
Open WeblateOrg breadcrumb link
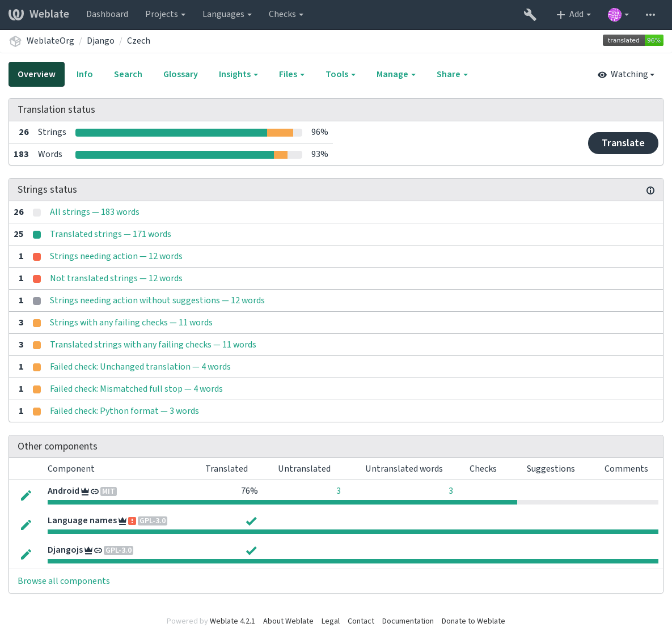50,41
